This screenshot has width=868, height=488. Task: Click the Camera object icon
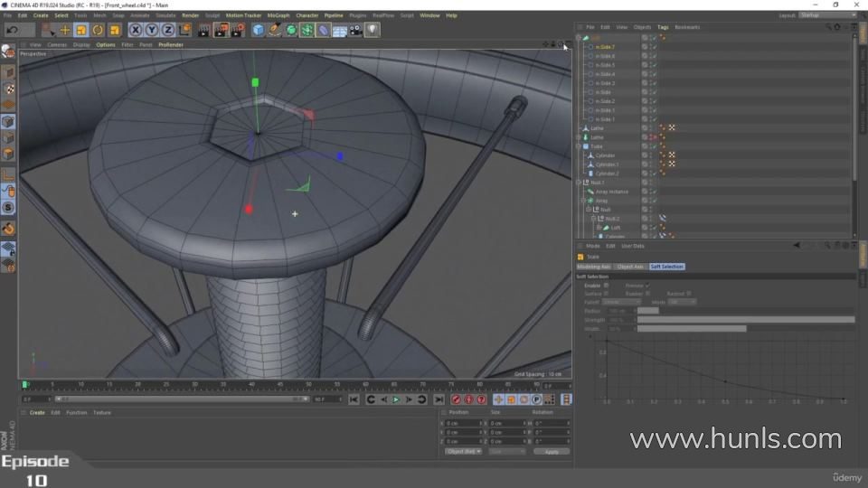click(356, 30)
